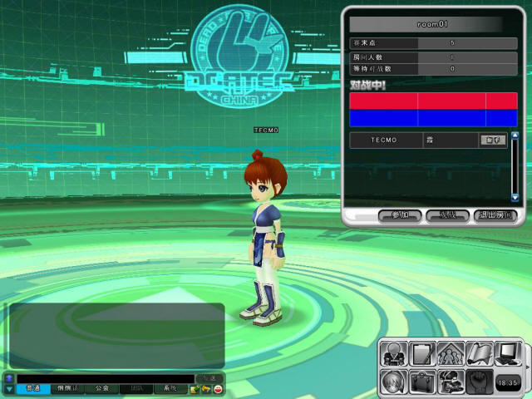Screen dimensions: 532x399
Task: Select the 普通 chat channel tab
Action: tap(33, 389)
